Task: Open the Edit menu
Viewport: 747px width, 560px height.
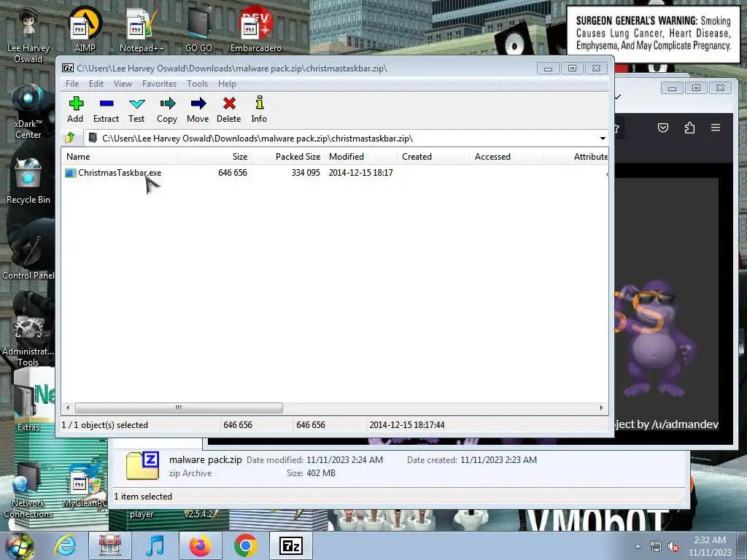Action: click(96, 84)
